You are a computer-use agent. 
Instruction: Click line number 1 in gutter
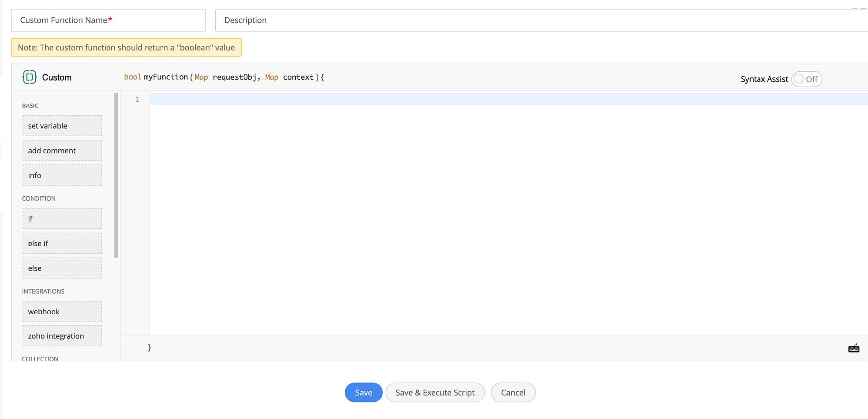click(137, 99)
